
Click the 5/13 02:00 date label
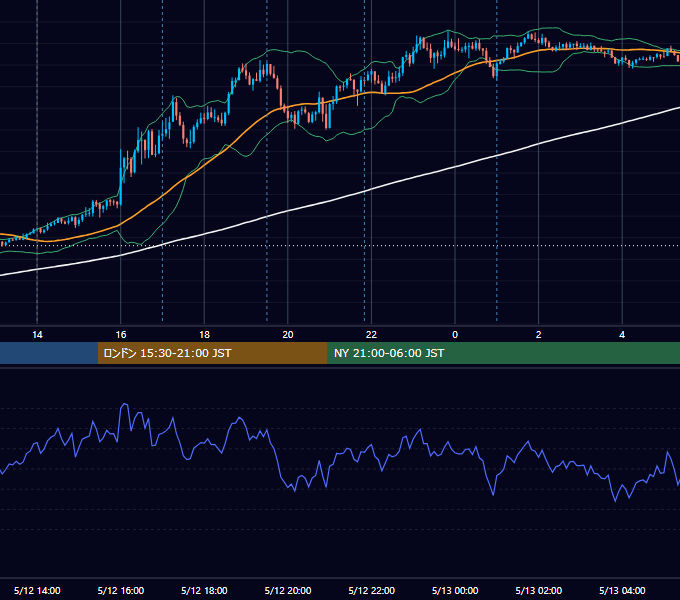point(539,590)
